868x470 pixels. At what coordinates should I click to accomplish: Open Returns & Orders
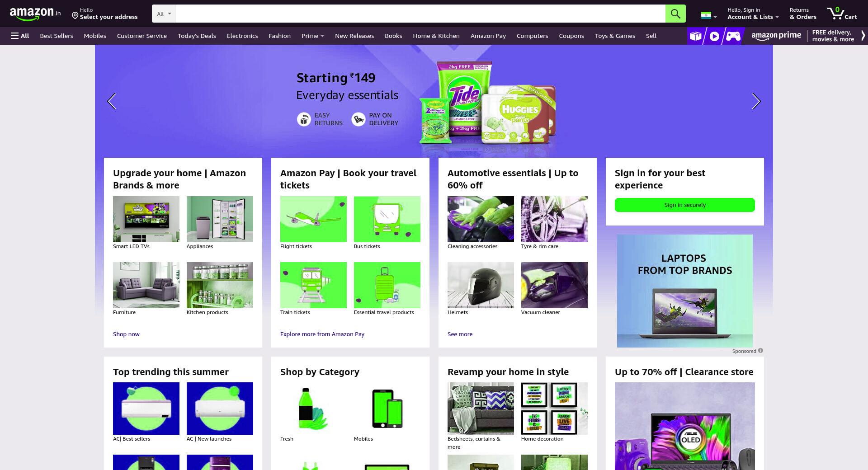(803, 14)
